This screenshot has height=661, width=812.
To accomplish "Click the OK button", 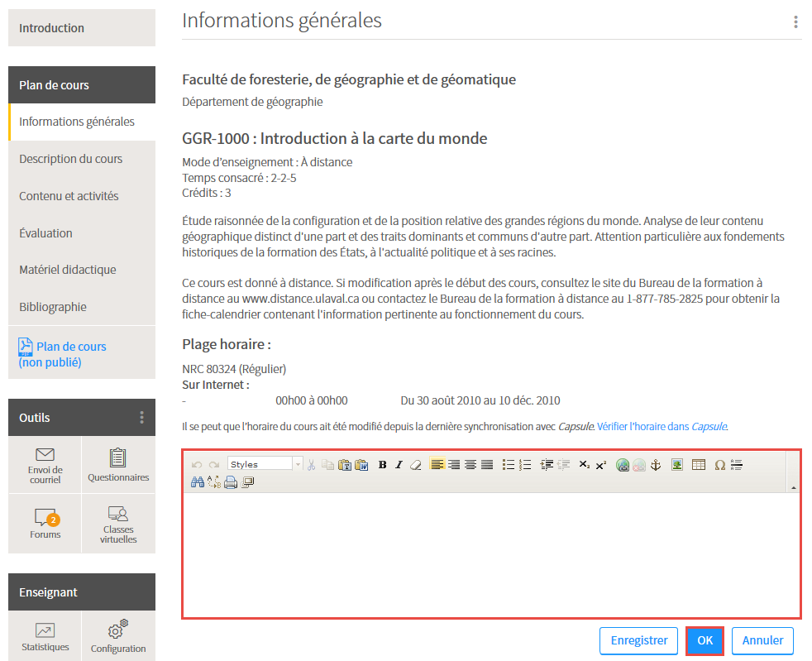I will pos(705,641).
